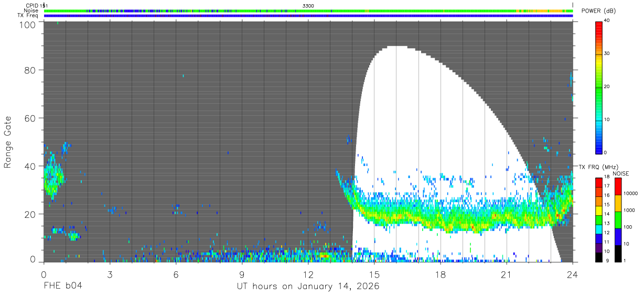Click the 15 label on TX FRQ legend
Screen dimensions: 644x297
tap(606, 205)
